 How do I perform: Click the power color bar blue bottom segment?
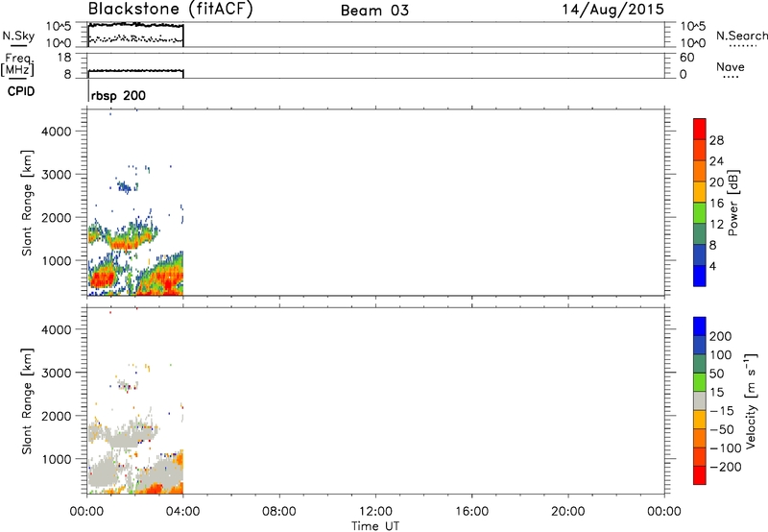tap(700, 276)
